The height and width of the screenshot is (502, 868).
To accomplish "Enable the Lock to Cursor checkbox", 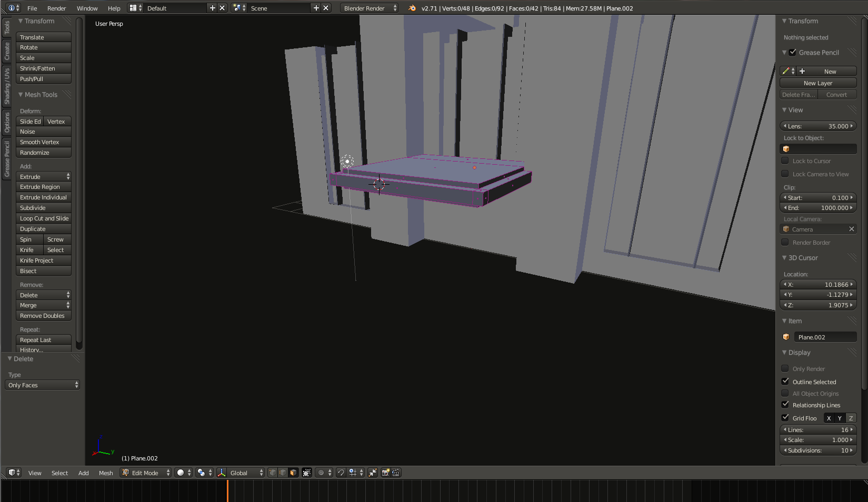I will coord(785,161).
